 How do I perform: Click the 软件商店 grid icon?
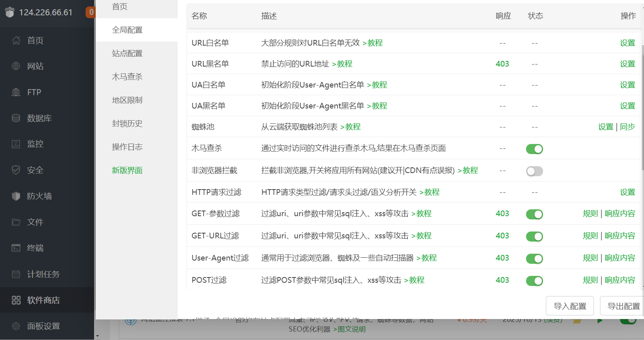pyautogui.click(x=16, y=300)
